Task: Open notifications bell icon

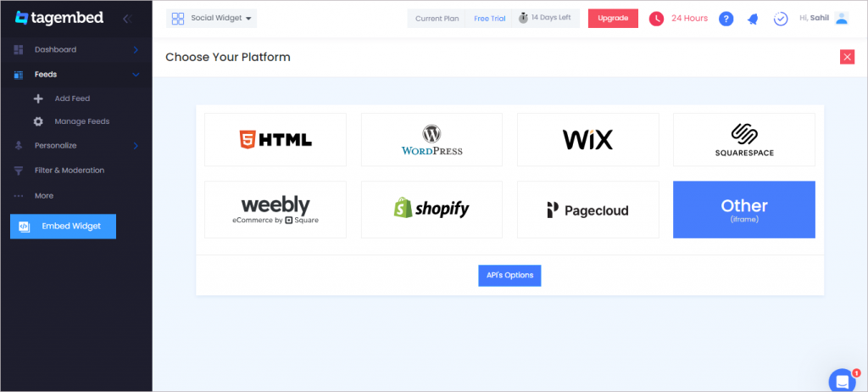Action: click(x=753, y=19)
